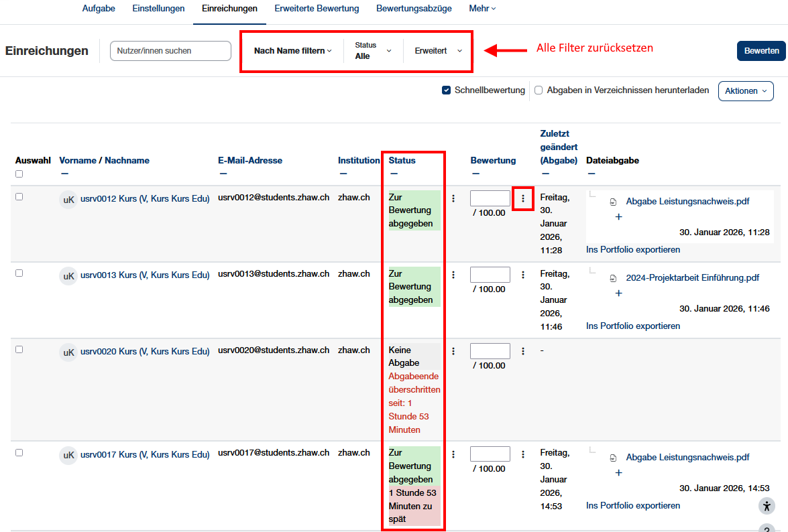Click Ins Portfolio exportieren for usrv0013
This screenshot has height=532, width=788.
click(x=632, y=326)
